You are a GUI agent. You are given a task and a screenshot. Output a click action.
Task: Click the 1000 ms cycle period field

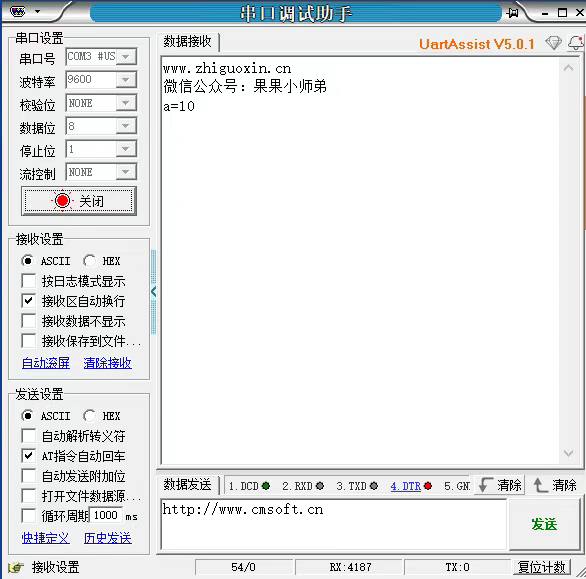coord(106,515)
